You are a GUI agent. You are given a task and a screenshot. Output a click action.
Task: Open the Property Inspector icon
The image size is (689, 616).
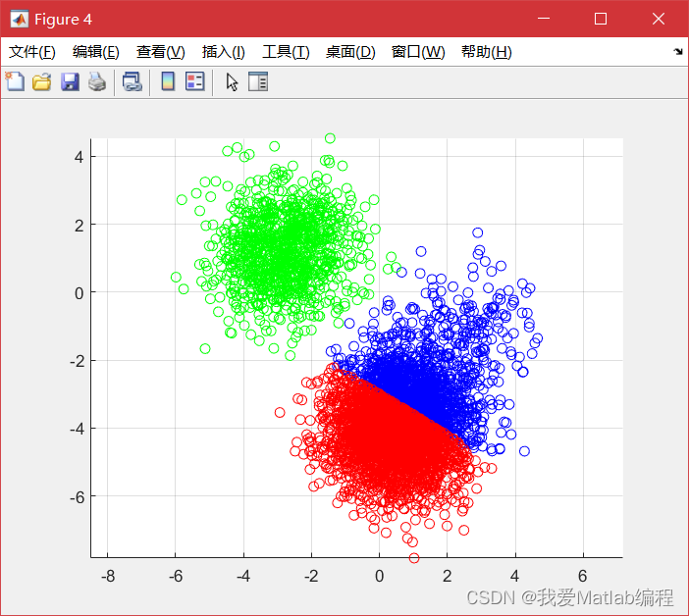click(258, 81)
